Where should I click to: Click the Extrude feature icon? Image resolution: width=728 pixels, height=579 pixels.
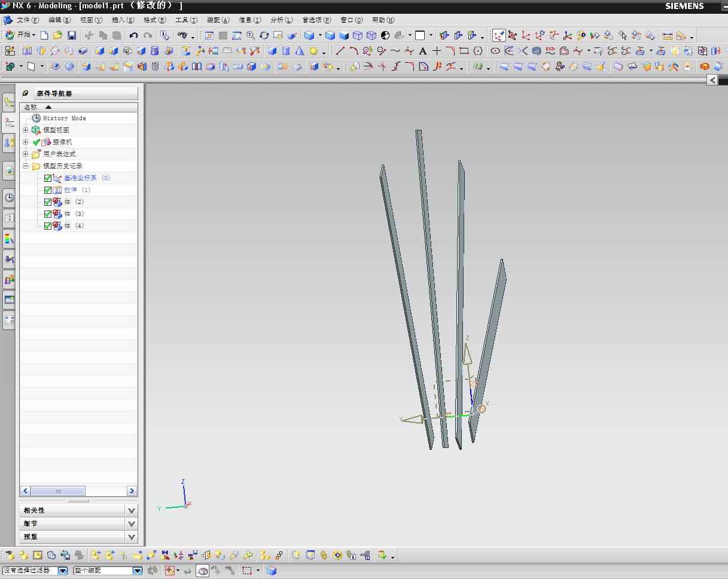[28, 51]
